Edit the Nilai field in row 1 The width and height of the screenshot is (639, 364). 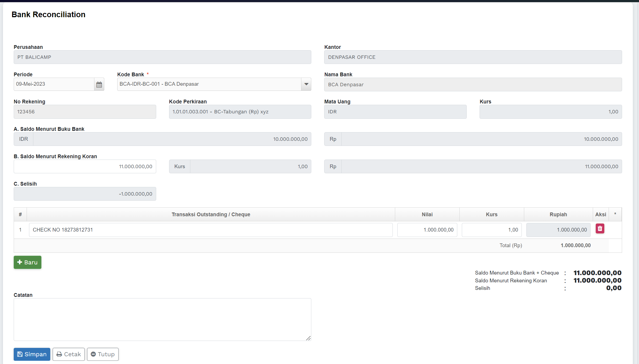pos(427,230)
